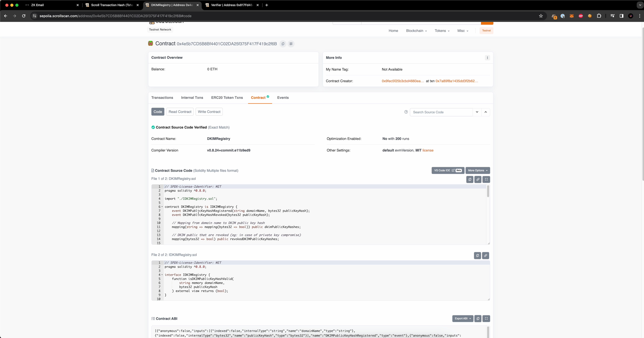Show the QR code for contract address
The image size is (644, 338).
(x=291, y=44)
